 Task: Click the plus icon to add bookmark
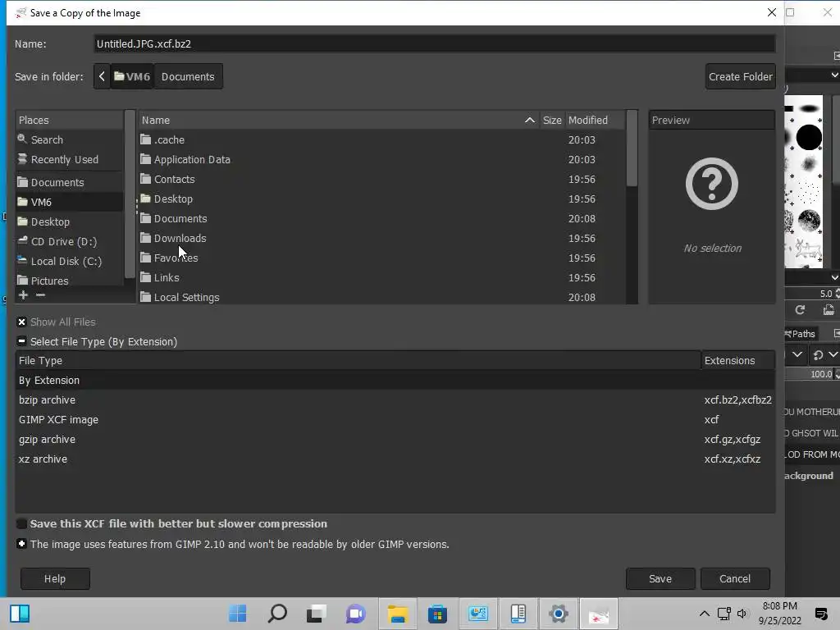[23, 295]
